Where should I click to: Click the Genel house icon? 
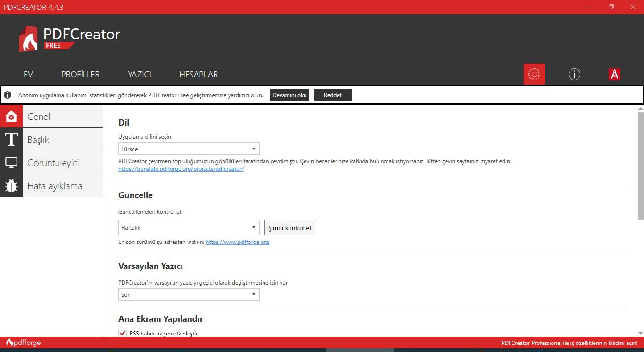tap(11, 116)
